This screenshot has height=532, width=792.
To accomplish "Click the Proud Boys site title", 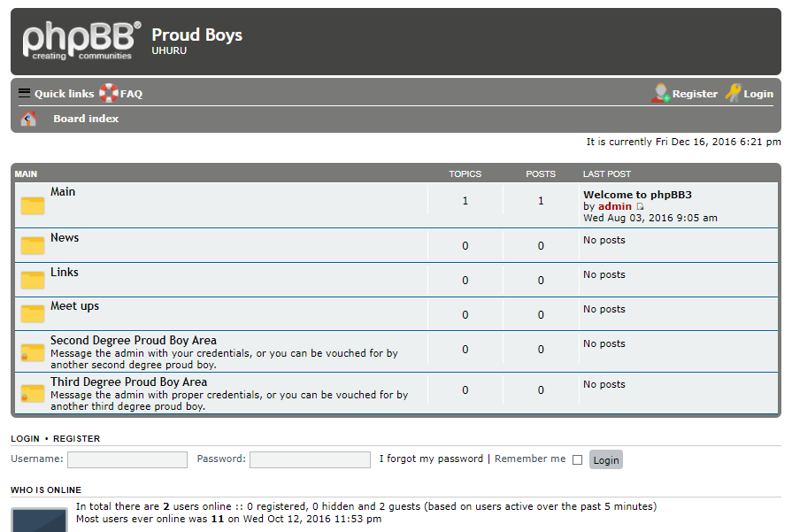I will click(x=197, y=35).
